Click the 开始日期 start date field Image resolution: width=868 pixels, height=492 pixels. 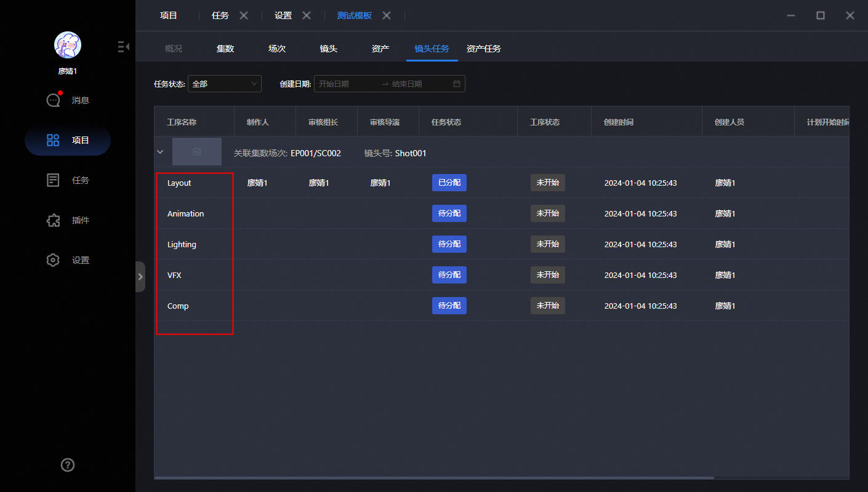tap(347, 84)
